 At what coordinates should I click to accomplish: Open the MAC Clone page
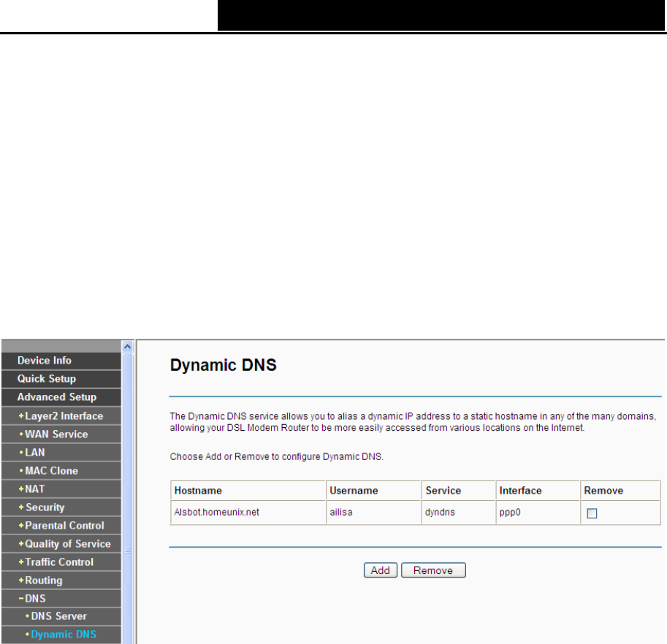(x=61, y=470)
